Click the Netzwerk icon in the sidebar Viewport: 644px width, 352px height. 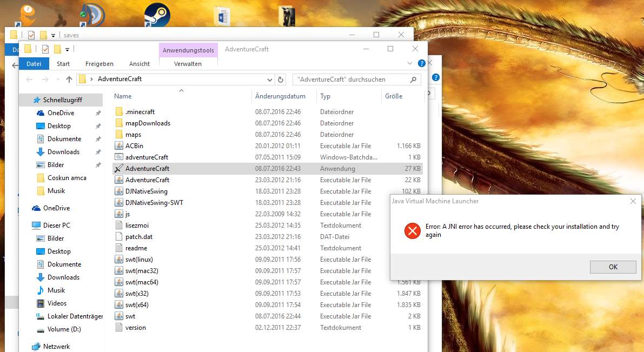37,346
